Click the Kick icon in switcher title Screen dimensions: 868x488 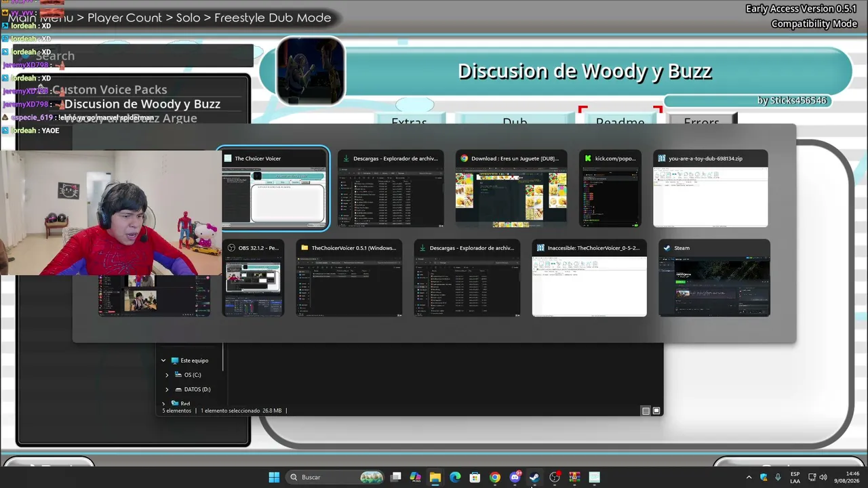(588, 159)
